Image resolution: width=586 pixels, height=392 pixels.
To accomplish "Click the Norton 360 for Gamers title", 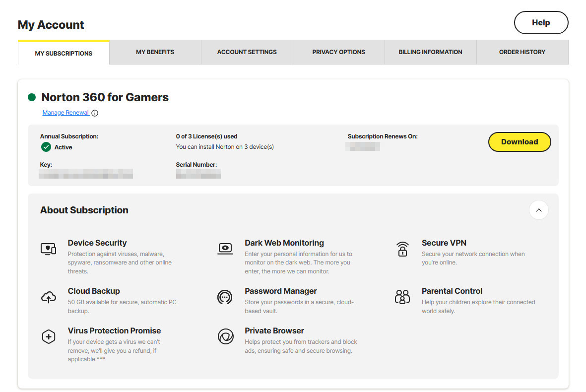I will click(105, 97).
